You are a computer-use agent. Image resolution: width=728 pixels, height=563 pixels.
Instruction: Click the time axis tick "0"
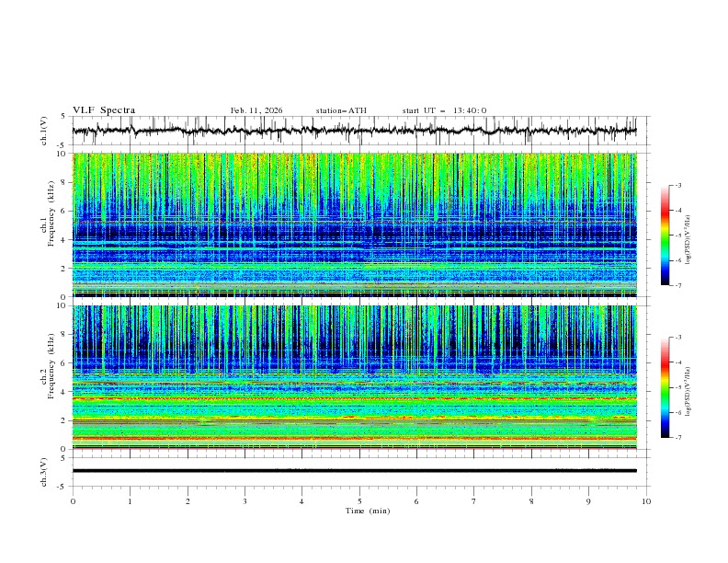pos(73,501)
